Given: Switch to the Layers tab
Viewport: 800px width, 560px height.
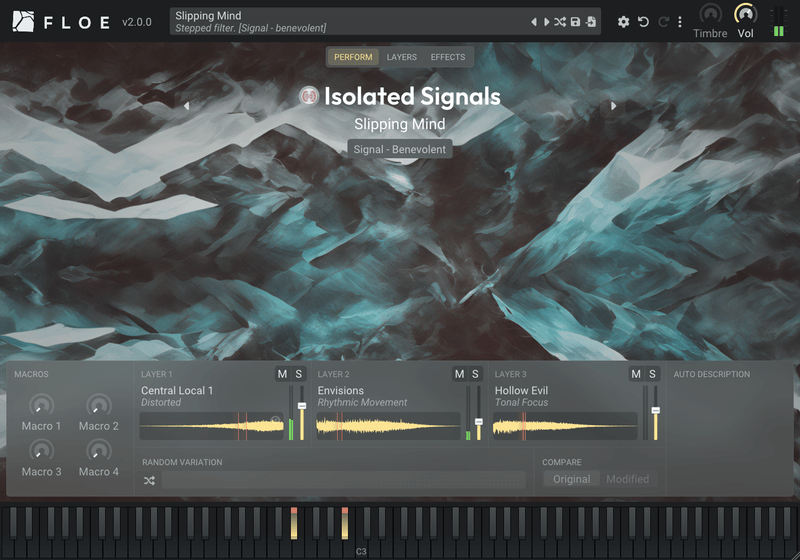Looking at the screenshot, I should point(402,57).
